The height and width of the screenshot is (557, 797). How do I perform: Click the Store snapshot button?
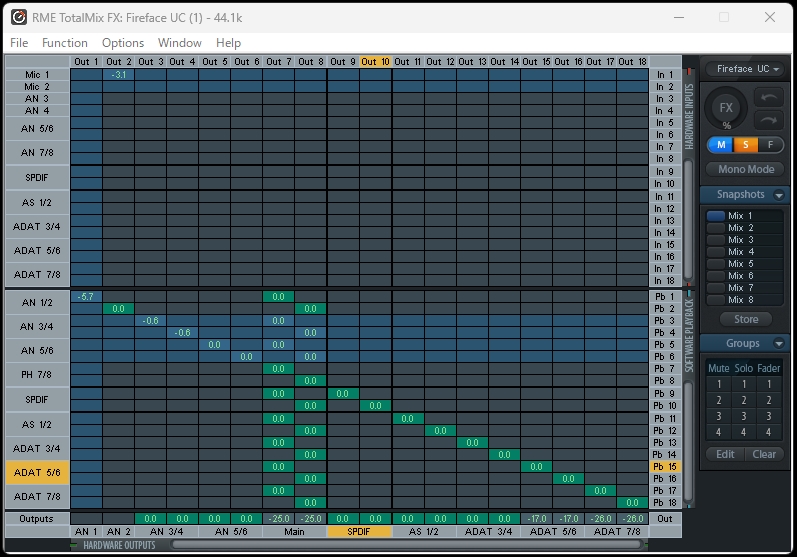click(x=746, y=320)
